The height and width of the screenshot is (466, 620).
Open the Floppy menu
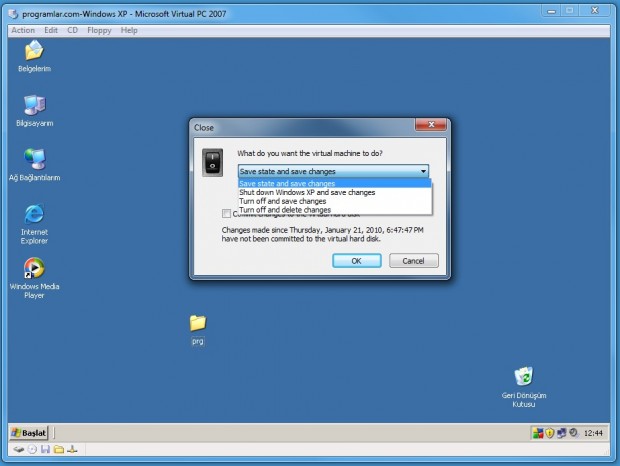[99, 30]
